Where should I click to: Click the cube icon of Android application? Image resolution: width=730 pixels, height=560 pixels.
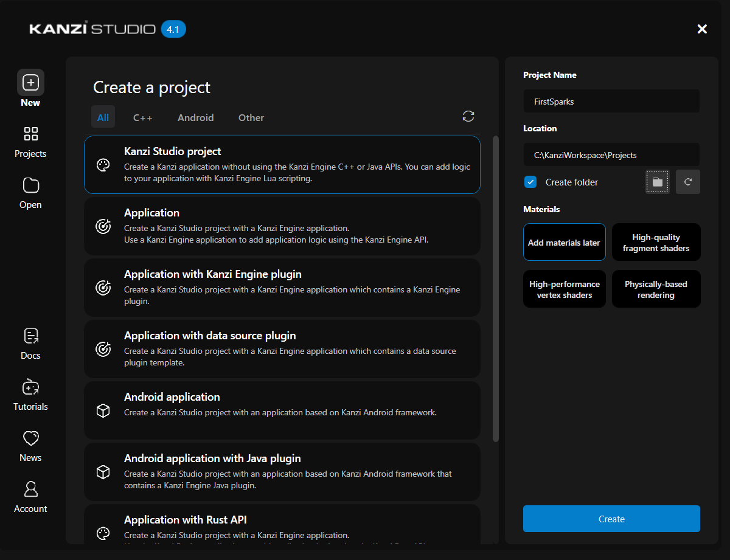pos(103,410)
